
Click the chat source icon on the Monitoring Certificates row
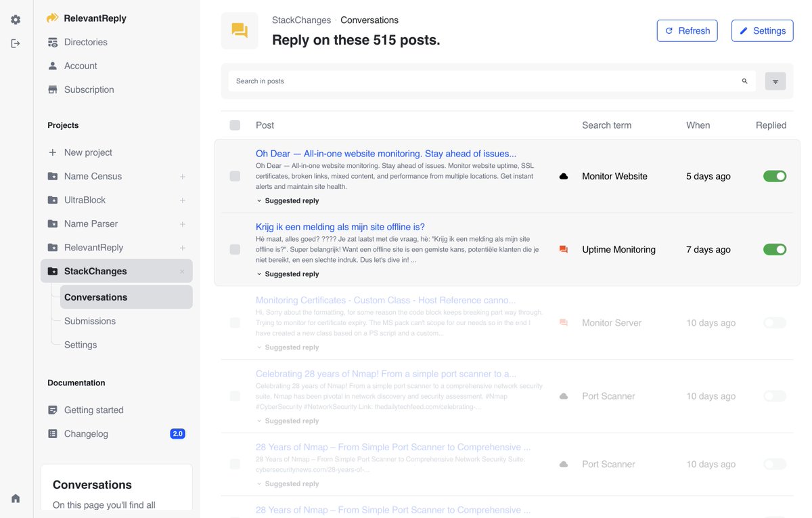[564, 323]
